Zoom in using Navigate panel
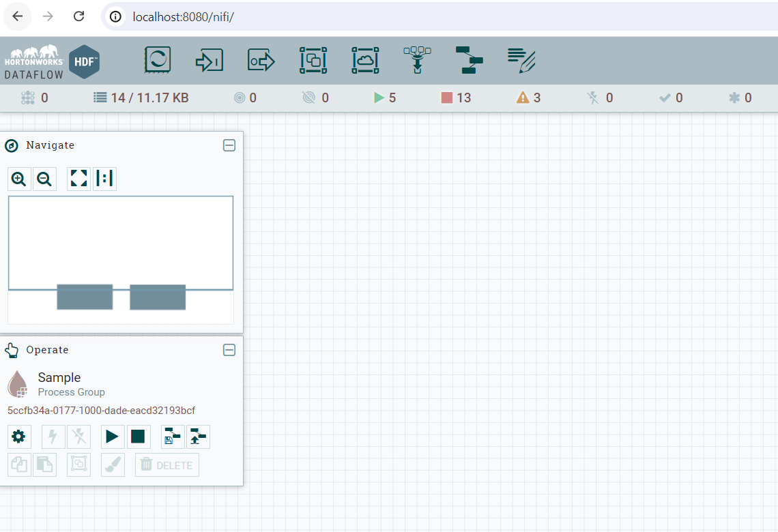 click(x=19, y=179)
